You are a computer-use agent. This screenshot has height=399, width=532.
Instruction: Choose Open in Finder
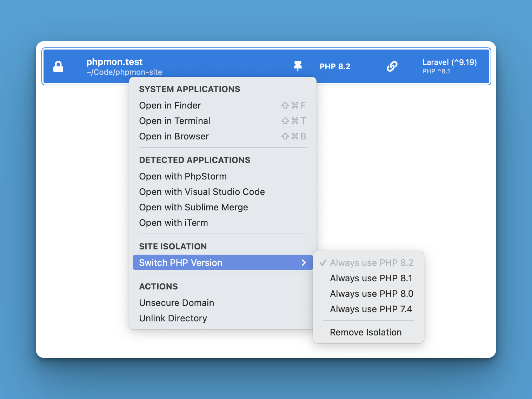pos(223,105)
